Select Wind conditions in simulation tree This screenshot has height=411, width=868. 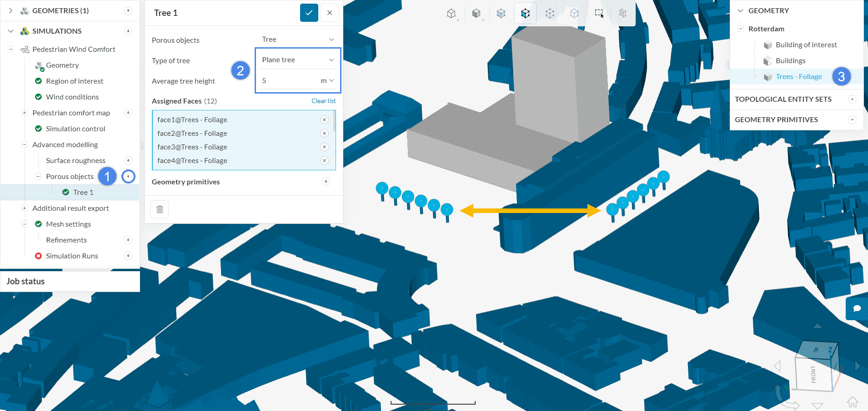[x=72, y=97]
